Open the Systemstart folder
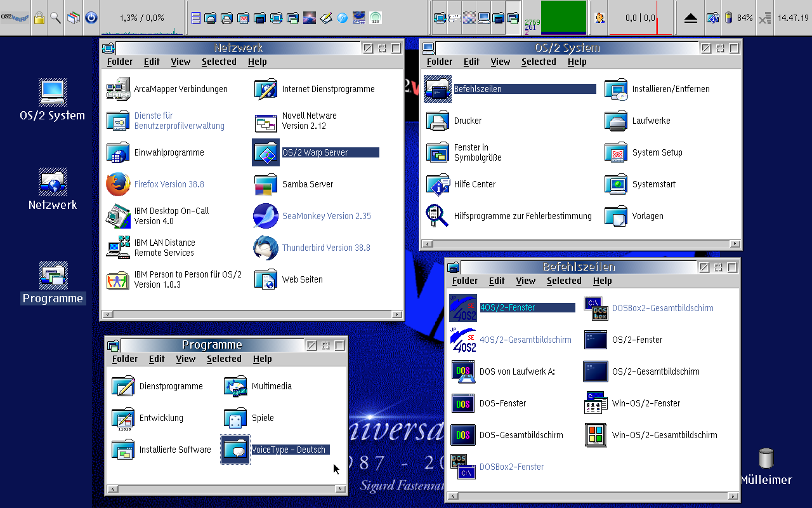The width and height of the screenshot is (812, 508). (x=616, y=184)
